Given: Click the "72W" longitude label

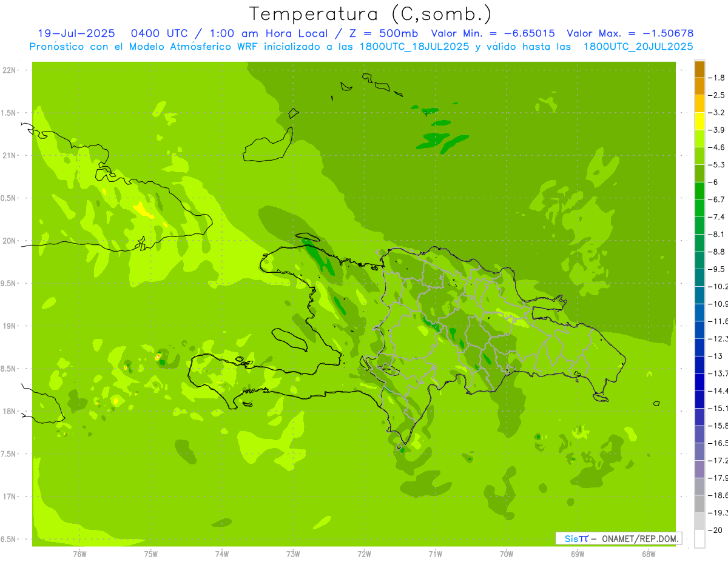Looking at the screenshot, I should (x=364, y=554).
